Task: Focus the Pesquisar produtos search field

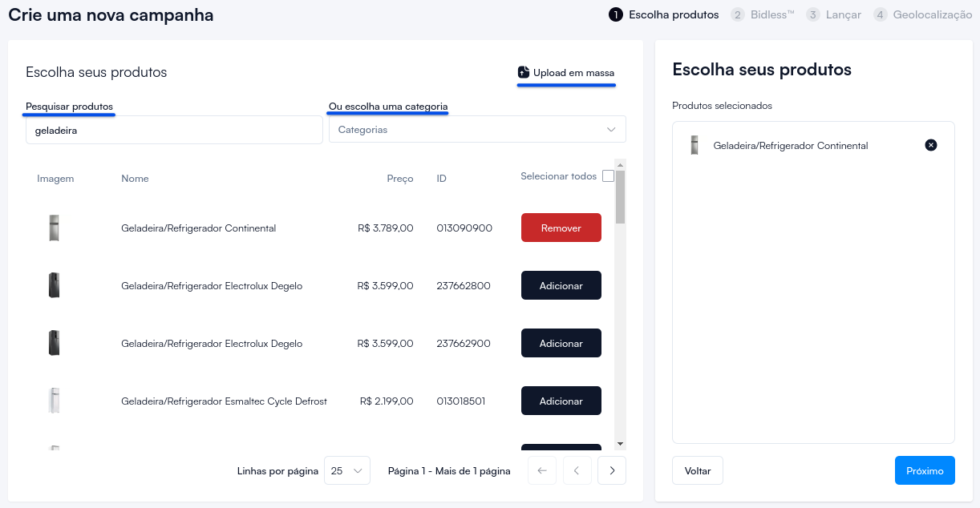Action: pyautogui.click(x=174, y=130)
